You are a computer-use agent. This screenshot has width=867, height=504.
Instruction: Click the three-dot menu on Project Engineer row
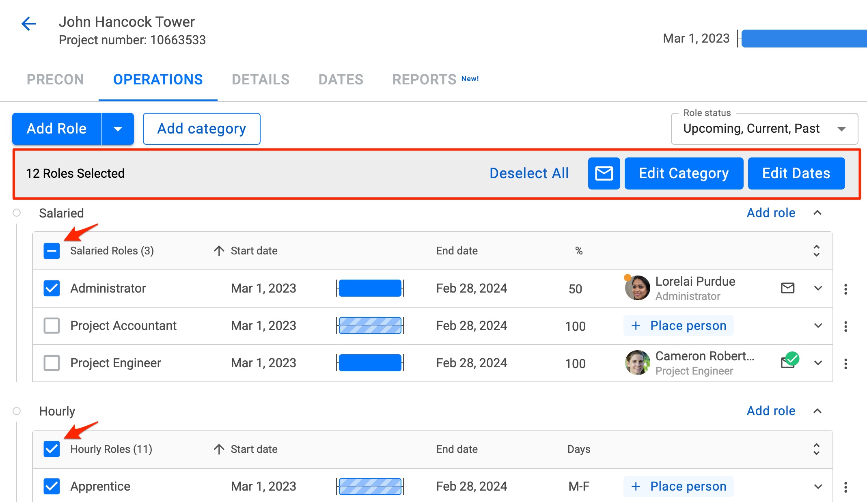tap(846, 363)
